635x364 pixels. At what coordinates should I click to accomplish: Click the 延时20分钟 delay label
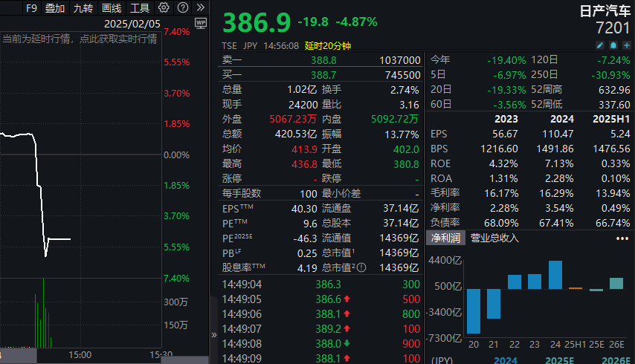pyautogui.click(x=328, y=46)
